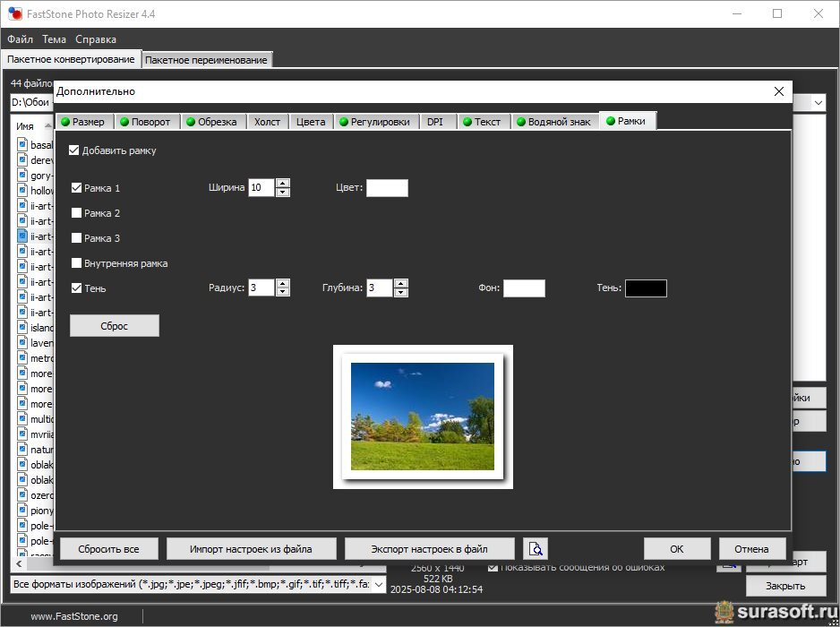Open the image formats filter dropdown
Screen dimensions: 840x627
click(x=378, y=585)
